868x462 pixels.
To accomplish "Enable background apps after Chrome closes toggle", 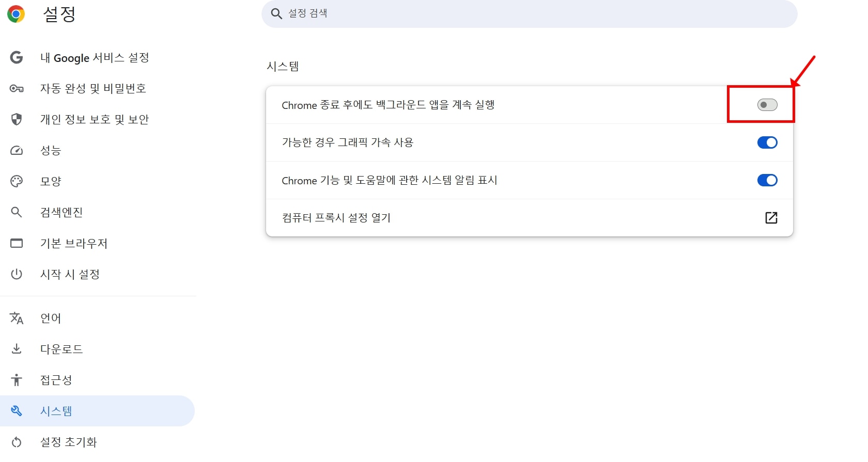I will (x=767, y=104).
